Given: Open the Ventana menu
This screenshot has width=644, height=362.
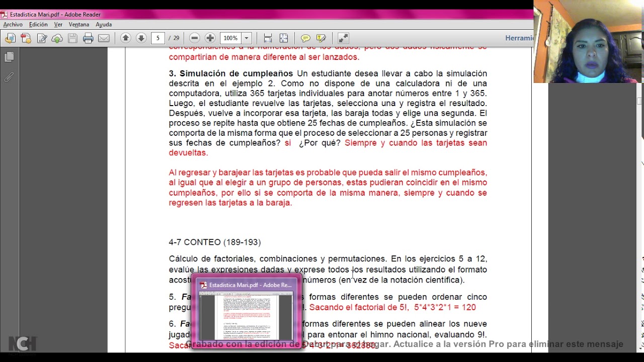Looking at the screenshot, I should click(78, 24).
